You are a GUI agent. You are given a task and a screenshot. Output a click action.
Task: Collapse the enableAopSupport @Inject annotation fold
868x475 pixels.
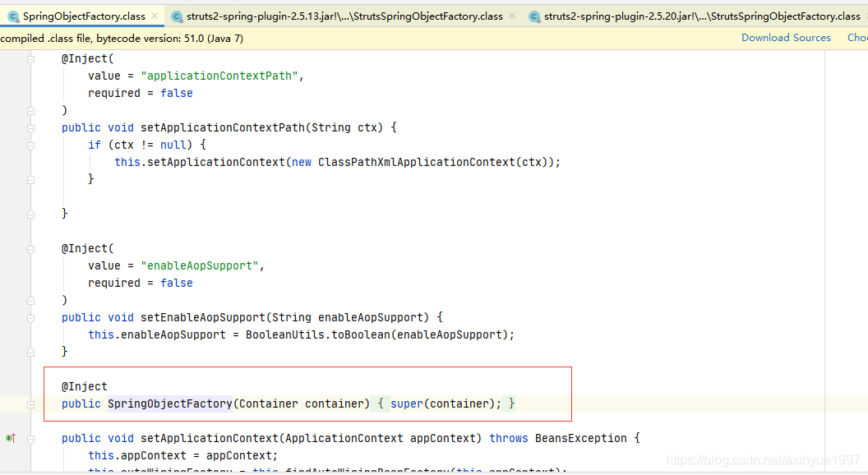(x=30, y=248)
